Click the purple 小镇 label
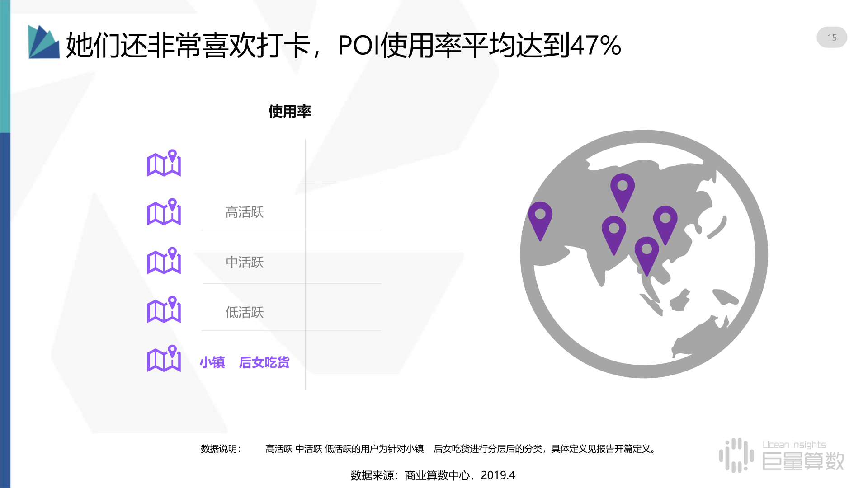 212,362
